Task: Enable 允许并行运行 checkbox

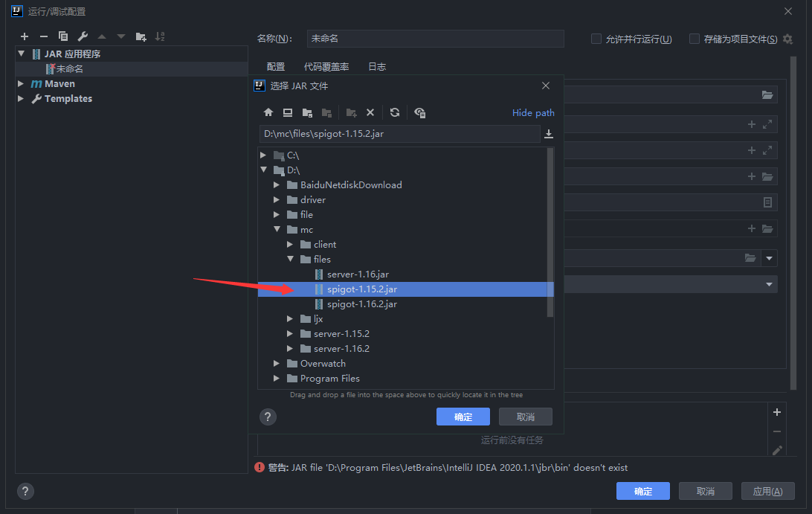Action: 596,39
